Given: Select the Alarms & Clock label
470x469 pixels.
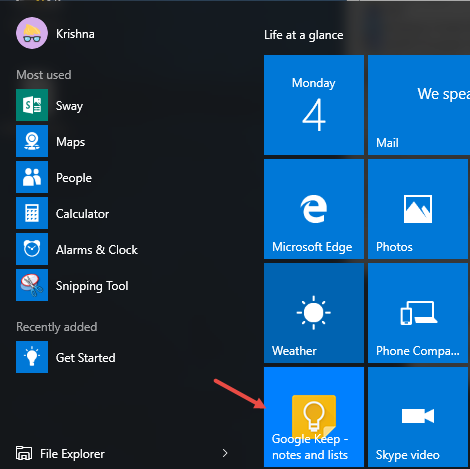Looking at the screenshot, I should [97, 250].
